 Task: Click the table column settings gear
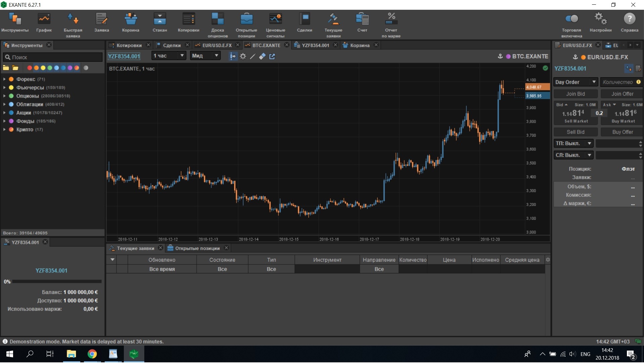tap(548, 260)
